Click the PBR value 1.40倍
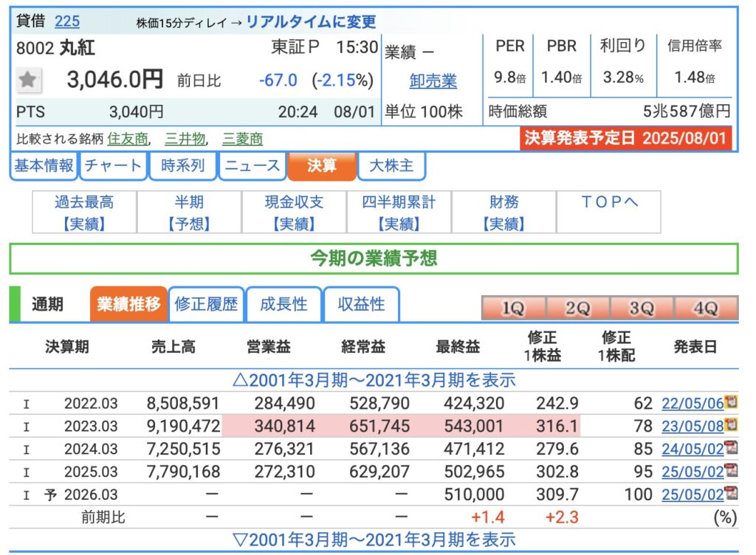 pos(562,77)
